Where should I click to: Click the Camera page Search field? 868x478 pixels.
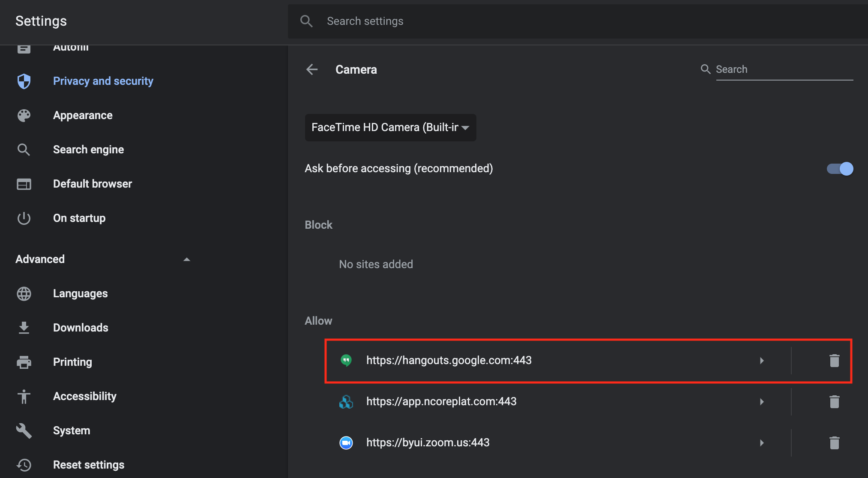tap(784, 69)
